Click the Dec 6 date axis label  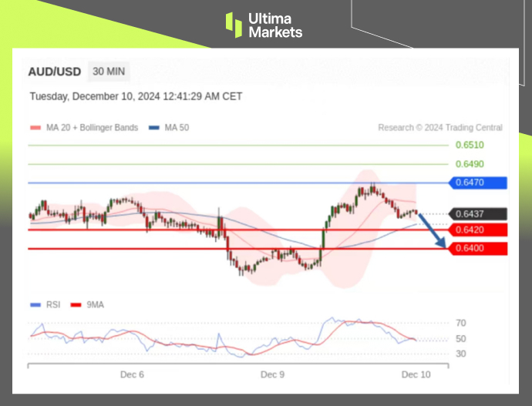pos(132,374)
